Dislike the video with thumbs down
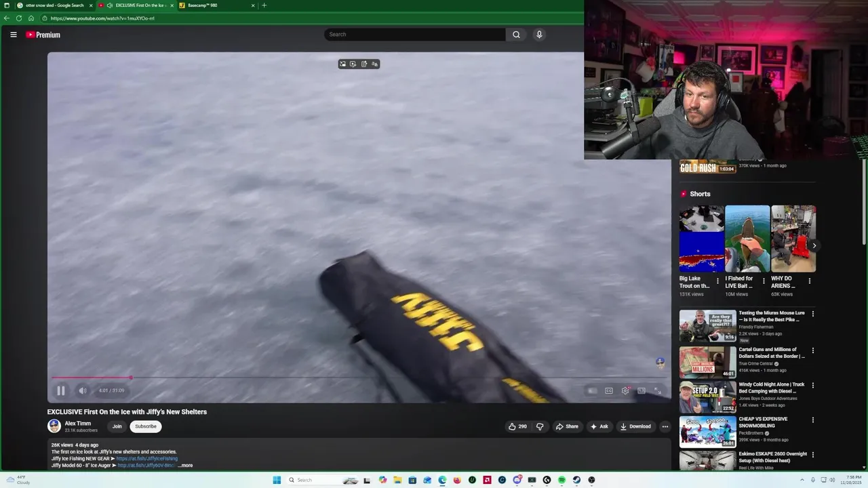 (540, 426)
